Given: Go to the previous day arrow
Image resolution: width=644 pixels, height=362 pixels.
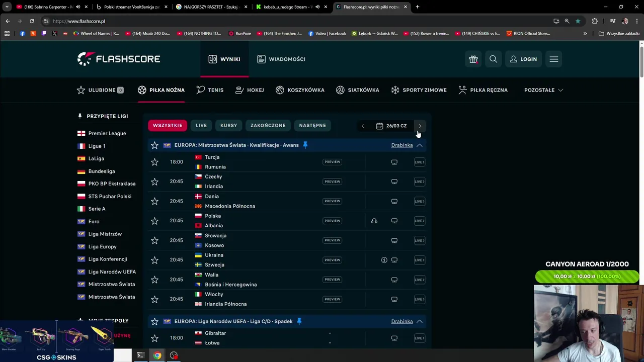Looking at the screenshot, I should point(363,126).
